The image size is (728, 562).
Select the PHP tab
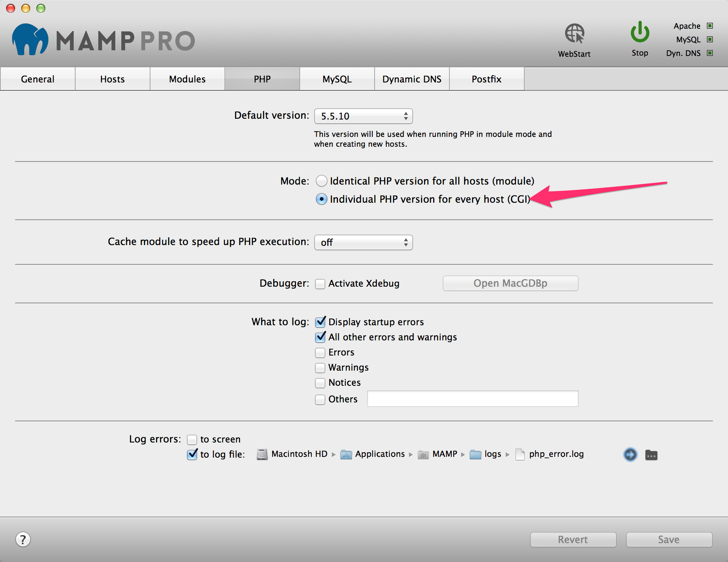262,79
